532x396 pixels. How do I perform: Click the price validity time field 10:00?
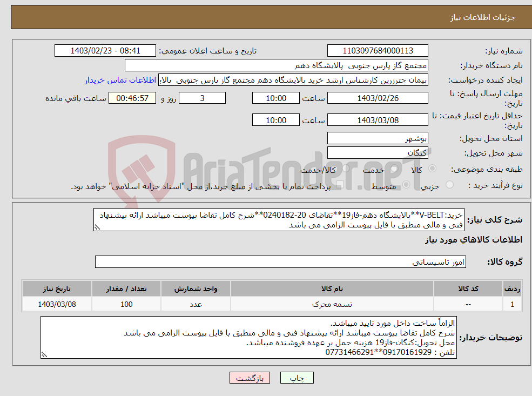coord(276,120)
